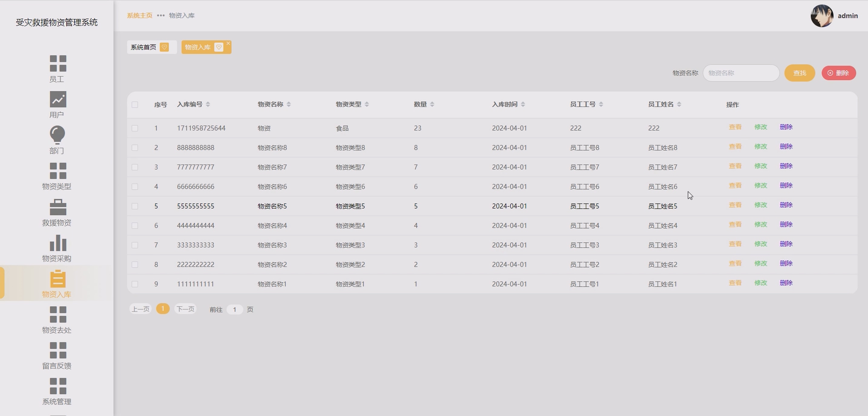This screenshot has width=868, height=416.
Task: Click the 上一页 pagination button
Action: [140, 309]
